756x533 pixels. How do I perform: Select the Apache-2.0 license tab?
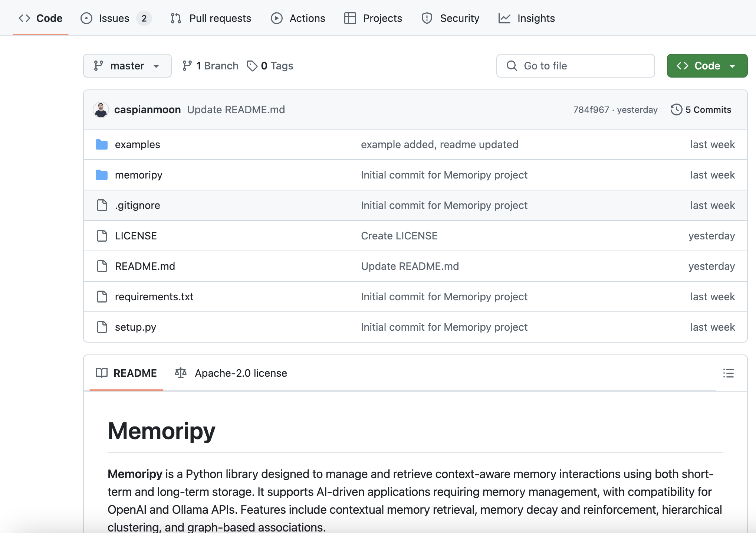click(231, 372)
